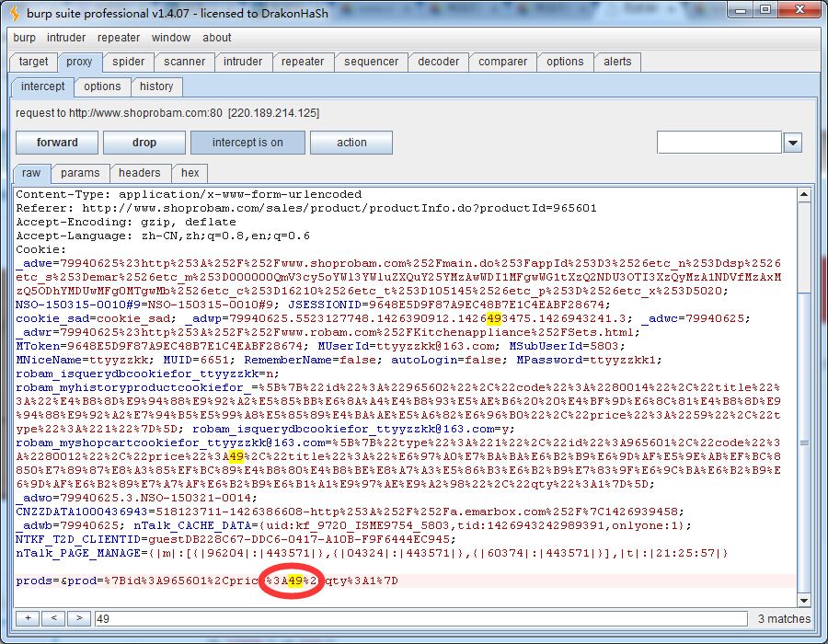Image resolution: width=828 pixels, height=644 pixels.
Task: Switch to the headers view tab
Action: pos(140,173)
